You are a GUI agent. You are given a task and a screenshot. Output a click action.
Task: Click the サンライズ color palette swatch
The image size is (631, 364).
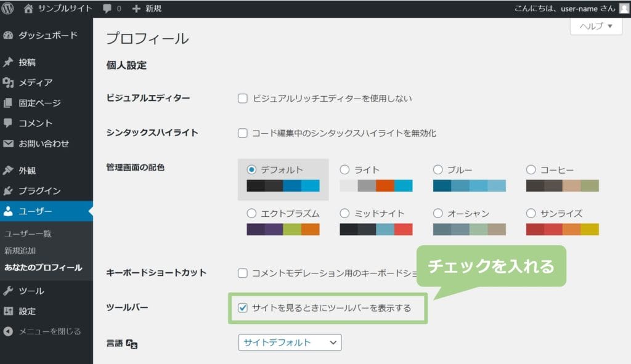[562, 229]
